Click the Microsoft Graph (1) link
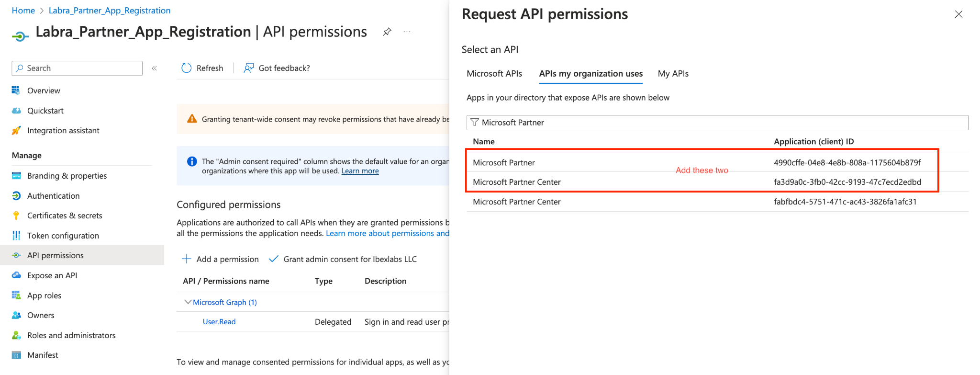This screenshot has height=375, width=980. pos(225,302)
